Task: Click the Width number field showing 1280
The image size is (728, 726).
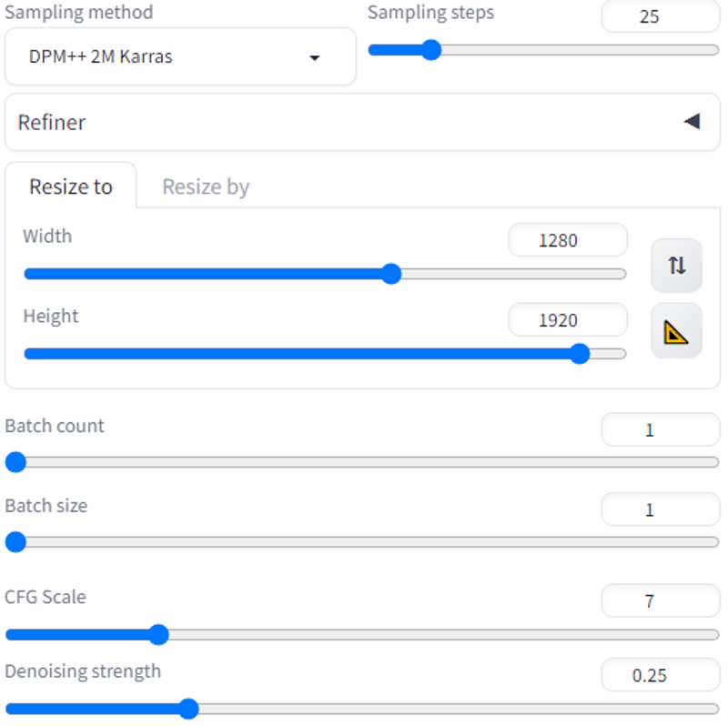Action: click(x=568, y=240)
